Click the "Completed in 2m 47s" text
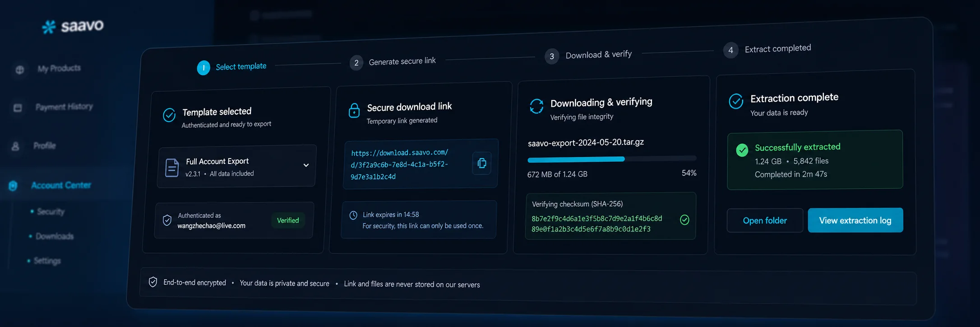 coord(791,174)
